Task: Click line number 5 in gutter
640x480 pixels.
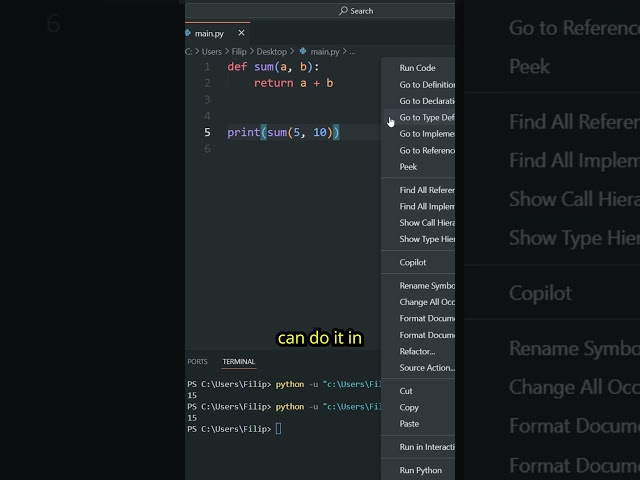Action: 207,132
